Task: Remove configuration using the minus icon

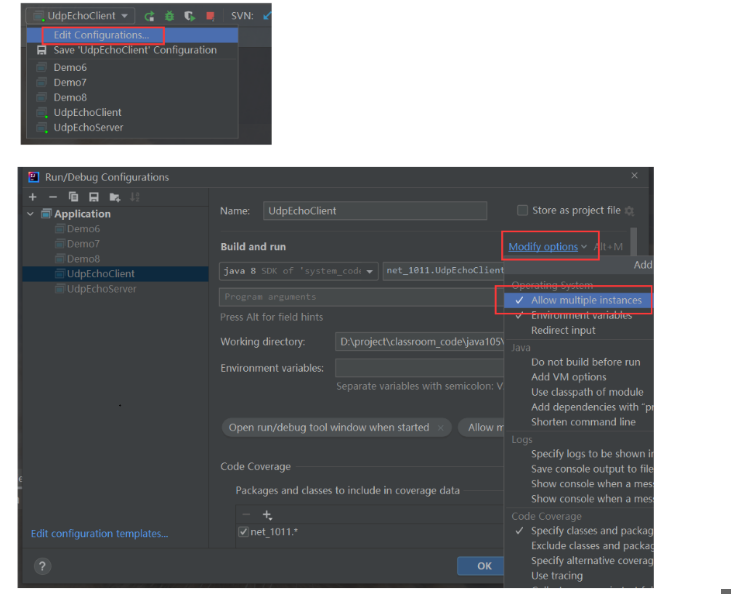Action: pos(53,197)
